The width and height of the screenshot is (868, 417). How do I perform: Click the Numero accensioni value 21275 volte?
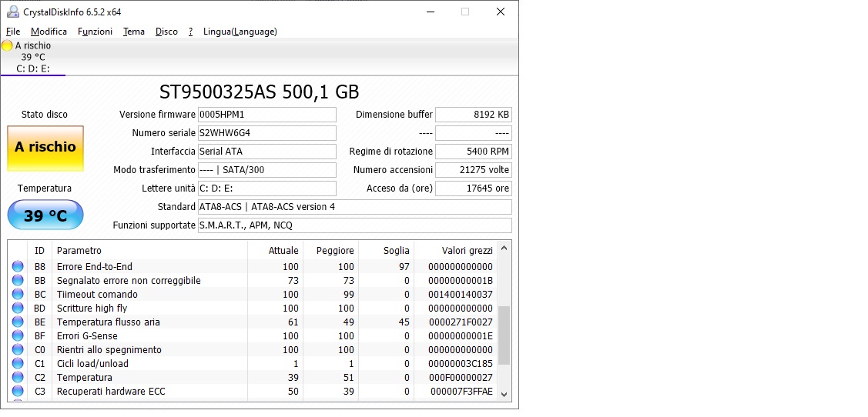click(474, 170)
